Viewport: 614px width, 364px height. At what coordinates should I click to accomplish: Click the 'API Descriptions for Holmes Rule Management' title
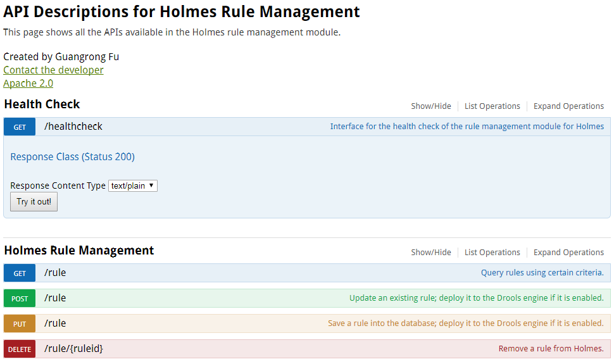[x=181, y=12]
